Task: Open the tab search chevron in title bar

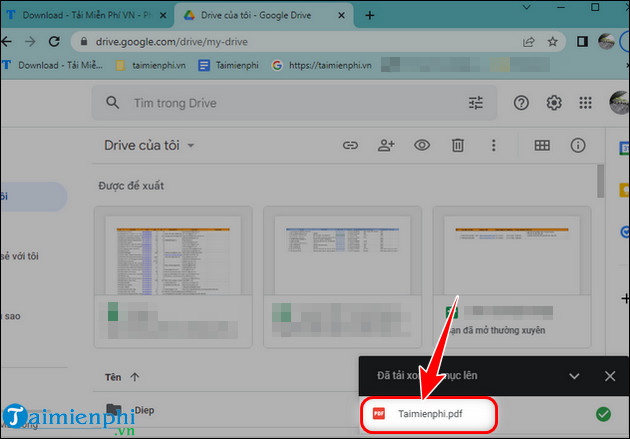Action: click(526, 7)
